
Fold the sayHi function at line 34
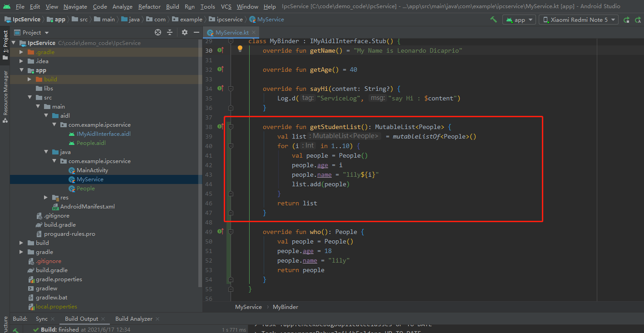click(x=231, y=89)
